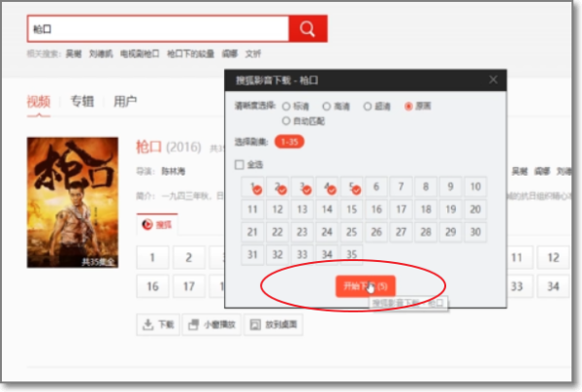Click the red search magnifier button
Screen dimensions: 582x392
pos(307,28)
